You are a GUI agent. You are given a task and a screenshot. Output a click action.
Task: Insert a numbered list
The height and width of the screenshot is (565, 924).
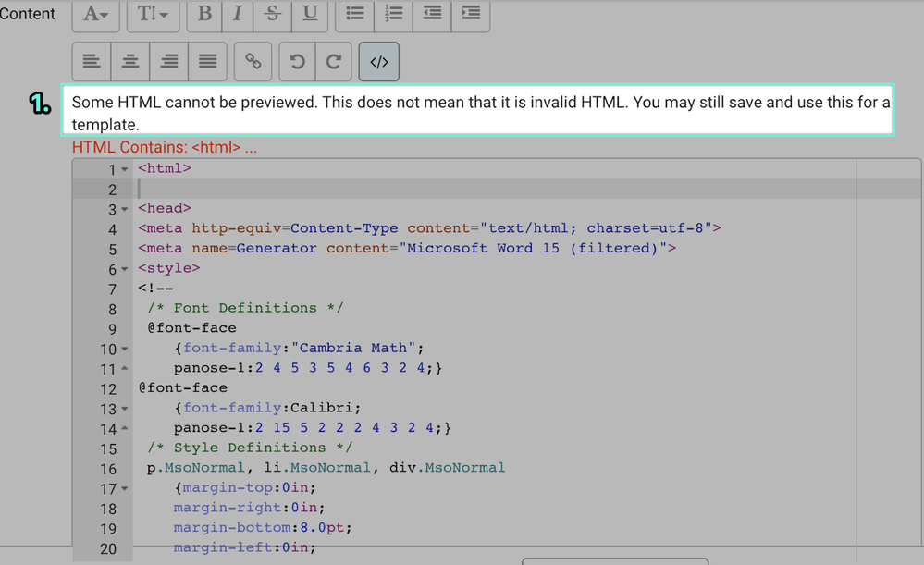tap(394, 14)
